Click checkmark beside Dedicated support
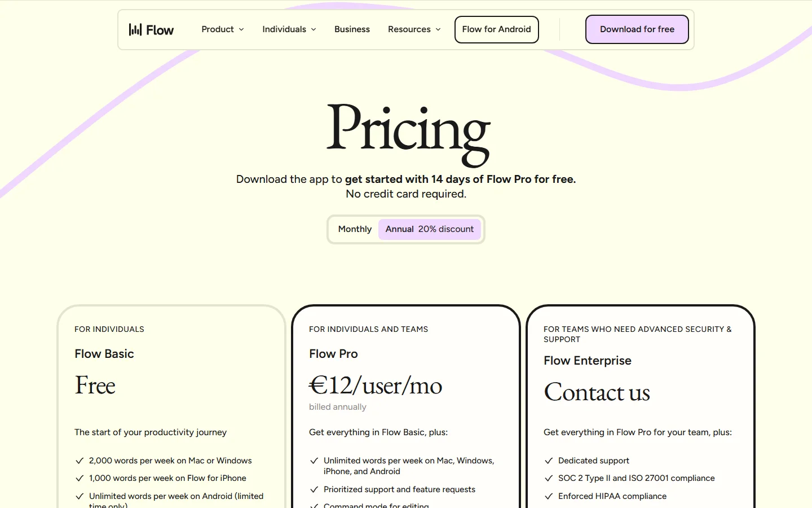 pyautogui.click(x=549, y=461)
